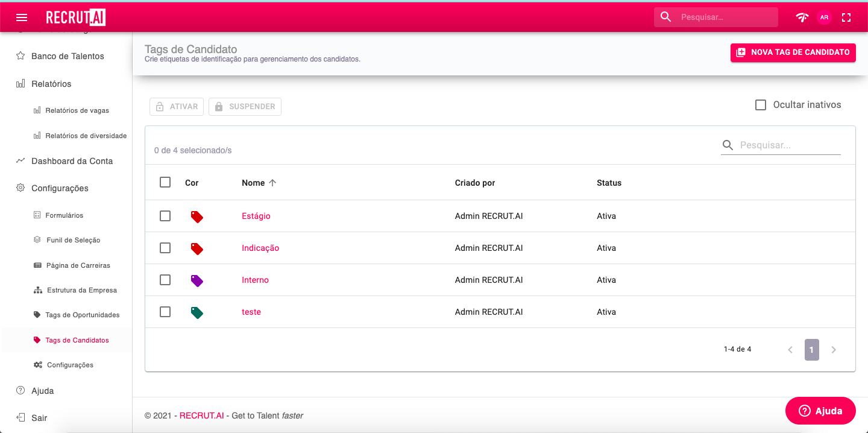Click the green tag icon for teste
868x433 pixels.
click(x=197, y=312)
